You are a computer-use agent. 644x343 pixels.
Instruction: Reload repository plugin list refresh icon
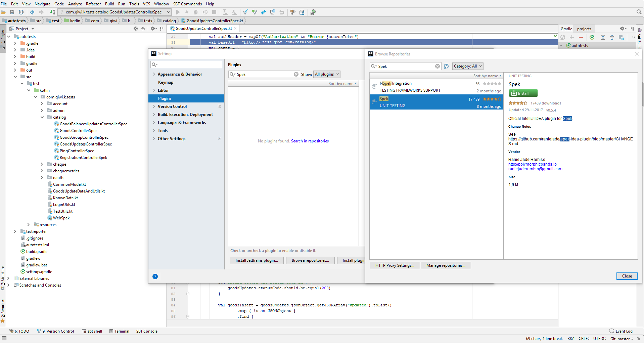[x=446, y=66]
